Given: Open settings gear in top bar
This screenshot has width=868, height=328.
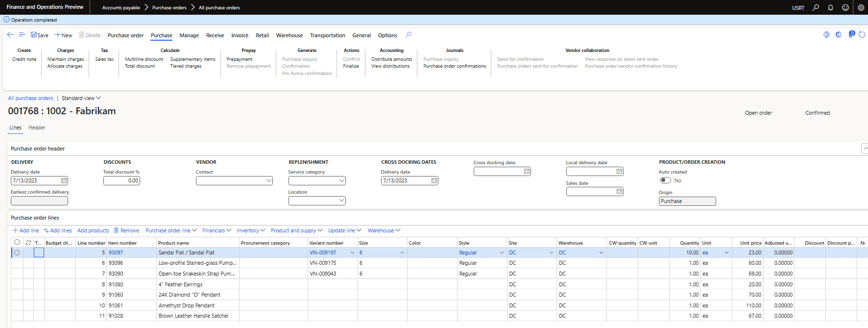Looking at the screenshot, I should point(861,7).
